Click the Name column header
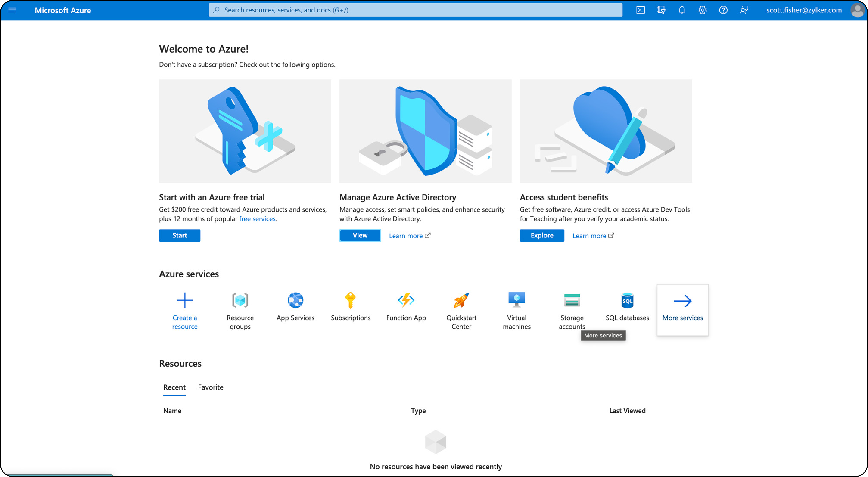The image size is (868, 477). point(172,410)
